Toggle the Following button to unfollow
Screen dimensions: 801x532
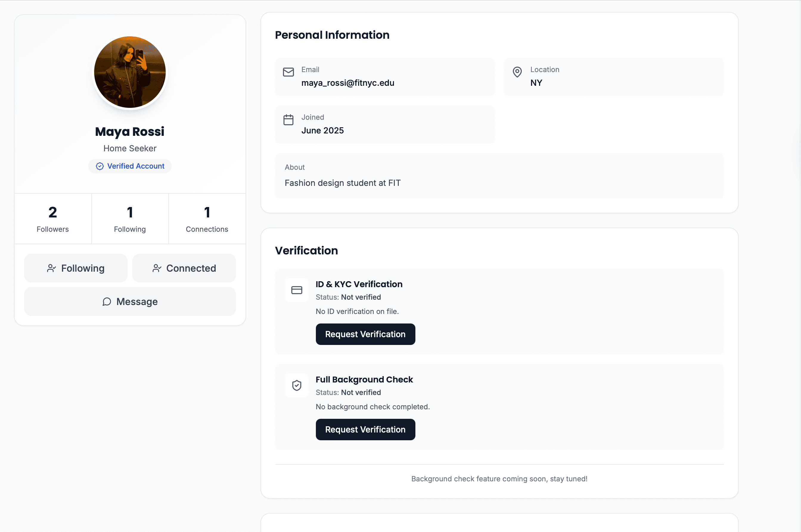click(76, 268)
